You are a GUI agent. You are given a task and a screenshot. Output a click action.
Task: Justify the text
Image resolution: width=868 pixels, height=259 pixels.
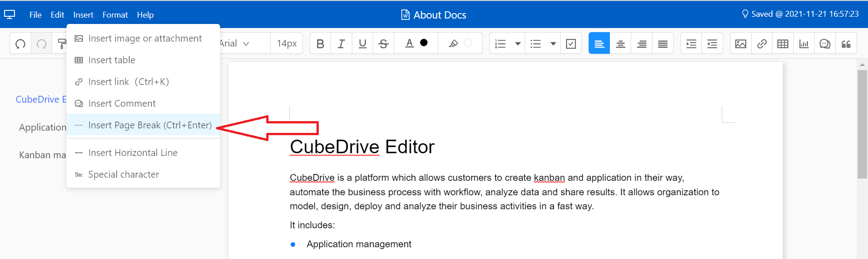(x=662, y=44)
